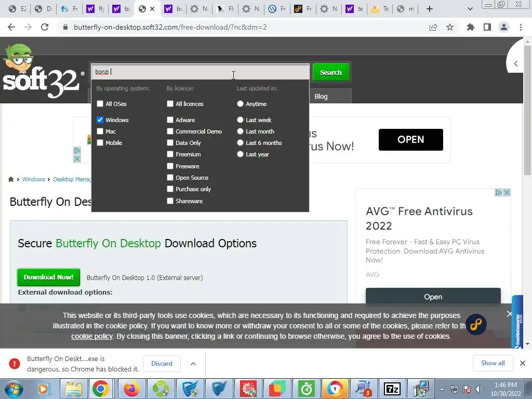The height and width of the screenshot is (399, 532).
Task: Select the Last week radio option
Action: click(x=240, y=120)
